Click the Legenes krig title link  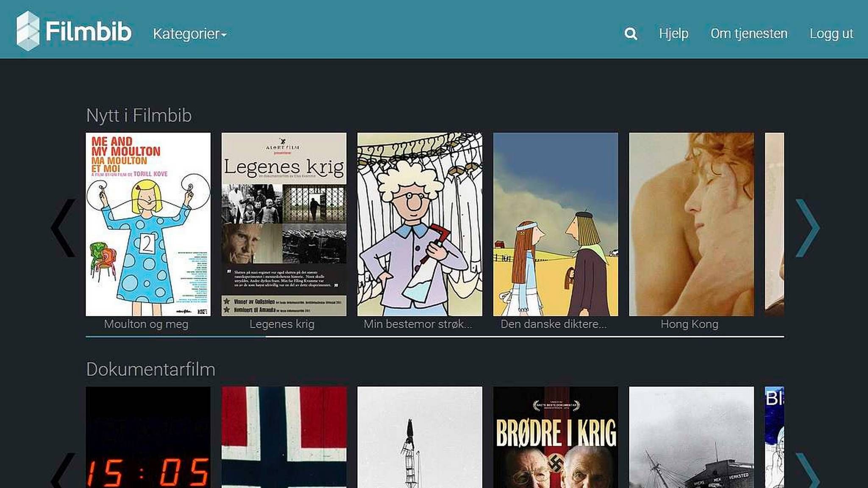click(282, 324)
